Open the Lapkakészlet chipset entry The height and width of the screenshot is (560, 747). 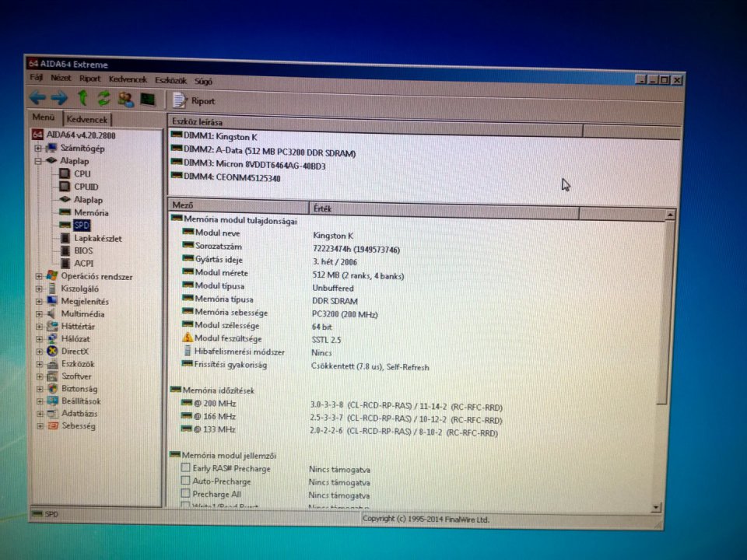click(98, 239)
